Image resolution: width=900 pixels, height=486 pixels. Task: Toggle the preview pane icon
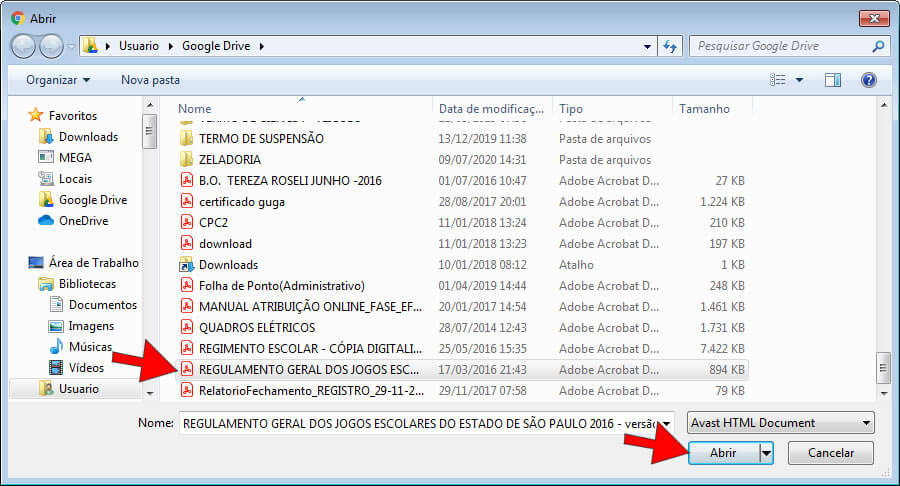[833, 79]
